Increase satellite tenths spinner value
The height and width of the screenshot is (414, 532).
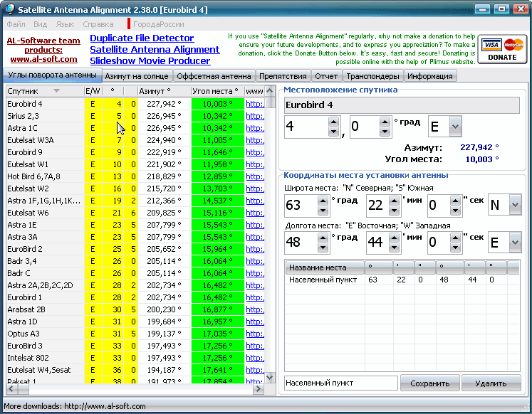coord(385,122)
